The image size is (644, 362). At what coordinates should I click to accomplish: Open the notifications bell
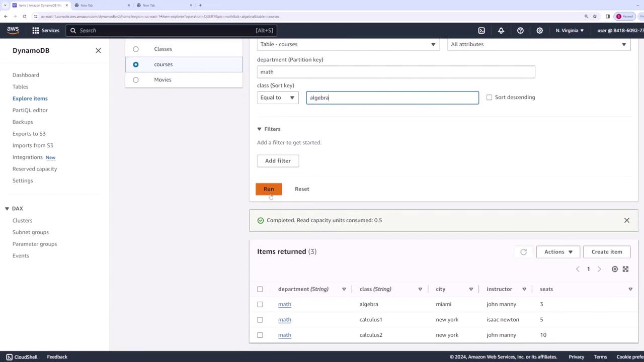[x=501, y=30]
